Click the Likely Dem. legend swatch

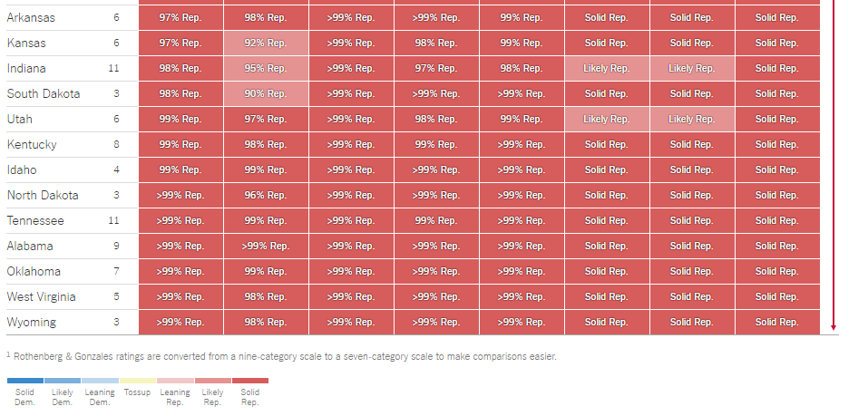[x=63, y=381]
